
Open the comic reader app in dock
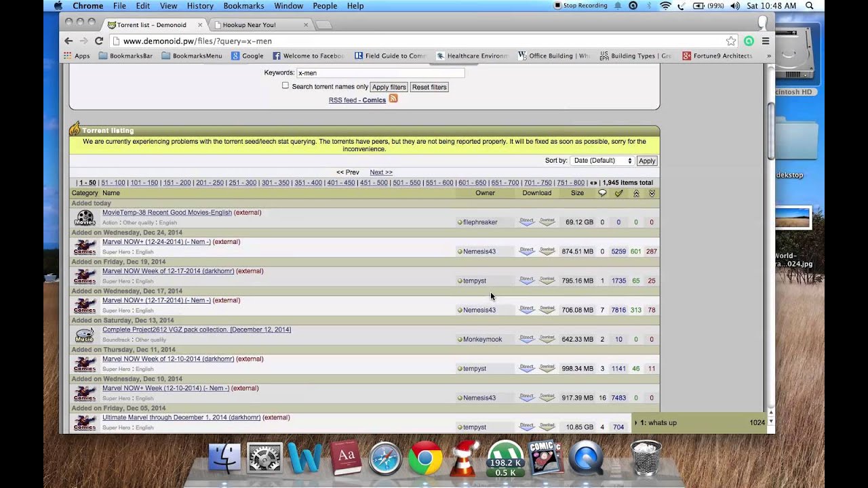click(546, 459)
